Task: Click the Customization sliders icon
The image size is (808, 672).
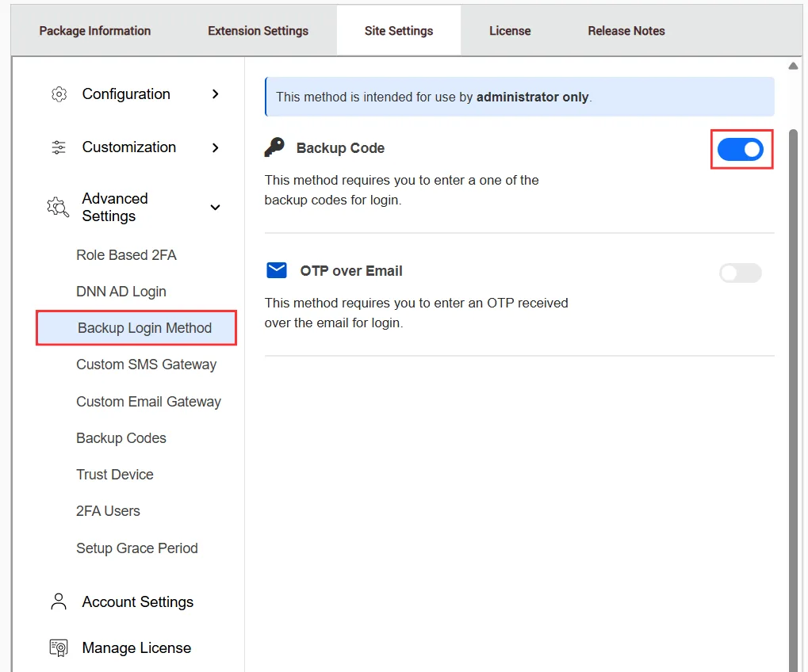Action: [x=58, y=147]
